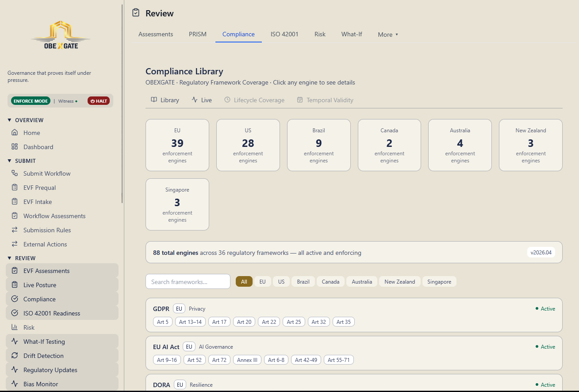Screen dimensions: 579x392
Task: Select the Compliance tab at the top
Action: click(238, 34)
